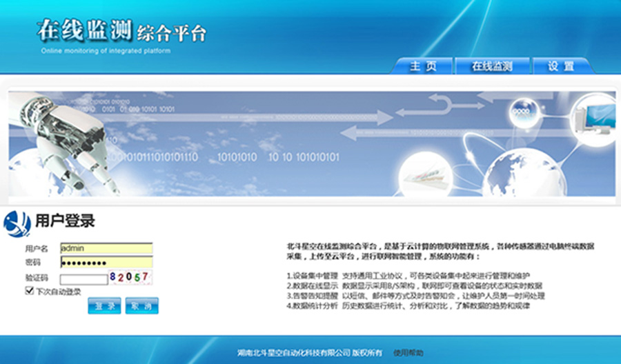Switch to the 在线监测 tab

pos(491,66)
